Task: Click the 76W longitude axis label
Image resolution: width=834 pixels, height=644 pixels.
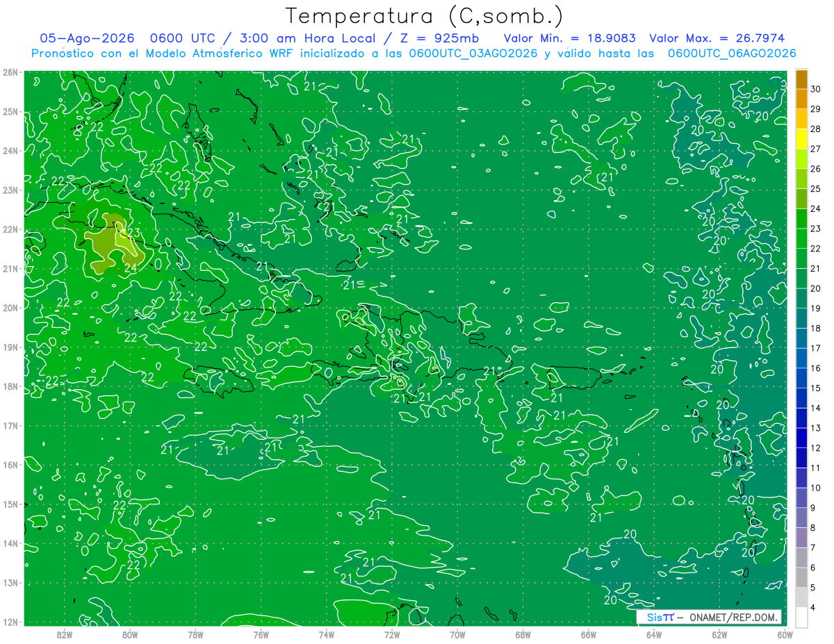Action: [x=261, y=634]
